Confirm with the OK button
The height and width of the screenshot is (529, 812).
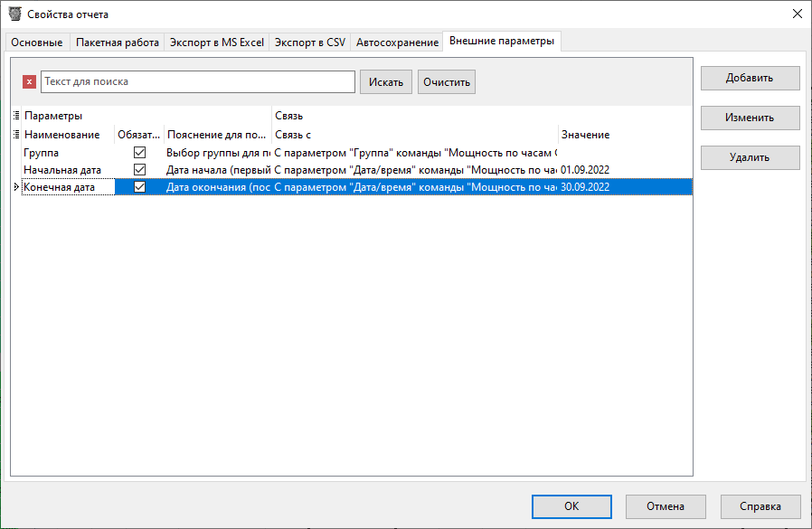[571, 506]
